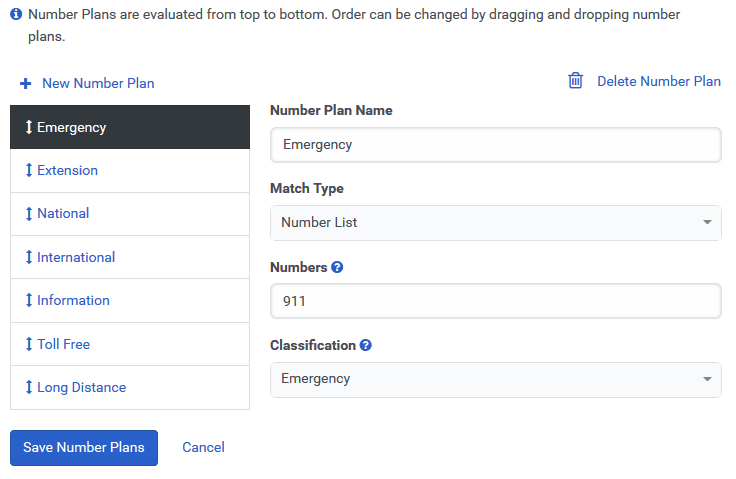This screenshot has height=479, width=736.
Task: Click Delete Number Plan
Action: click(x=658, y=81)
